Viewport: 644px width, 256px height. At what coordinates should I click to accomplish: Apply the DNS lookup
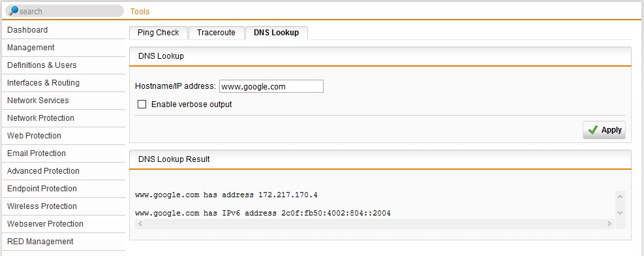click(604, 130)
